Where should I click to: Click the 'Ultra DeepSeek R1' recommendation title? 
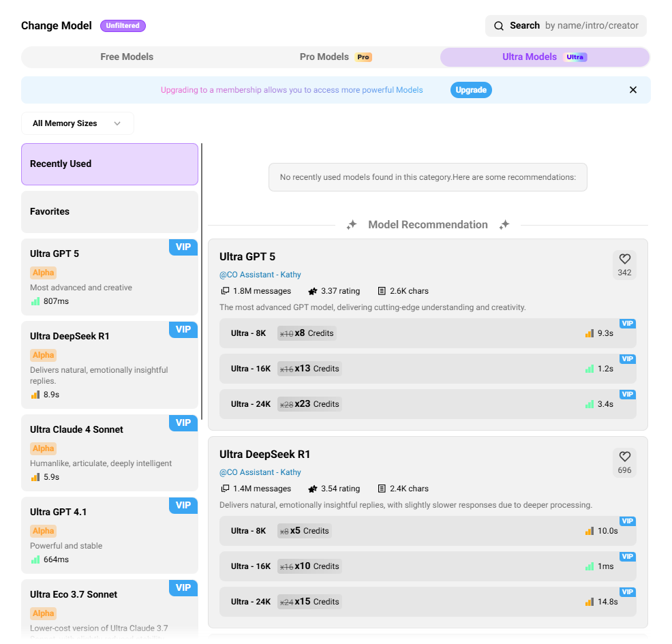[x=264, y=454]
